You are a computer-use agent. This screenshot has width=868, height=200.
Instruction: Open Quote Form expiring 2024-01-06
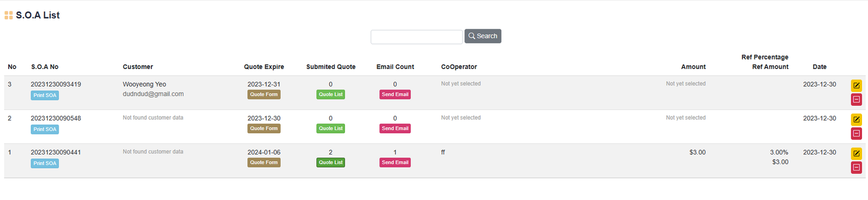coord(264,163)
